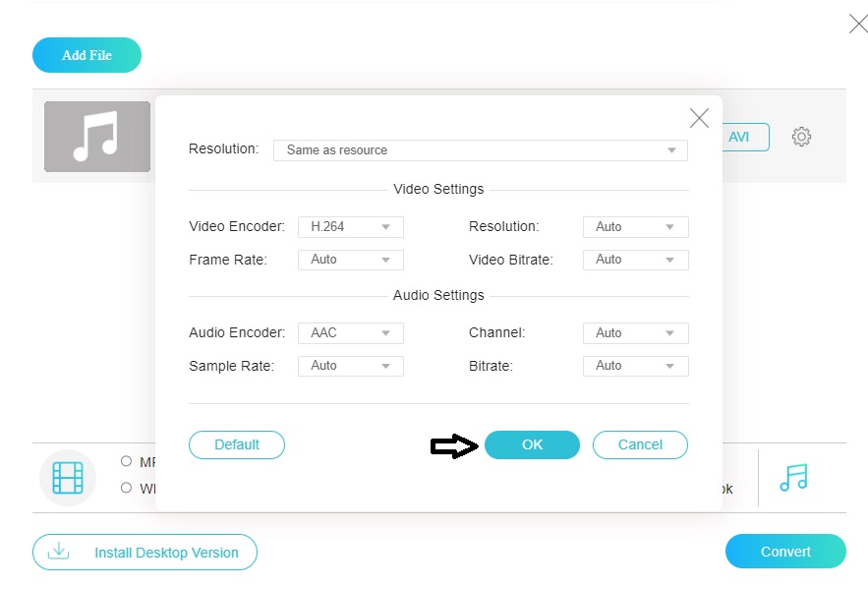The width and height of the screenshot is (868, 589).
Task: Open the Audio Encoder AAC dropdown
Action: pos(350,333)
